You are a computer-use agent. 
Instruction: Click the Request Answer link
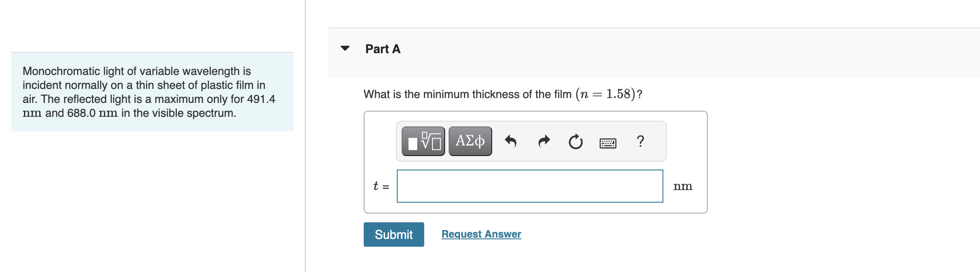pos(481,234)
